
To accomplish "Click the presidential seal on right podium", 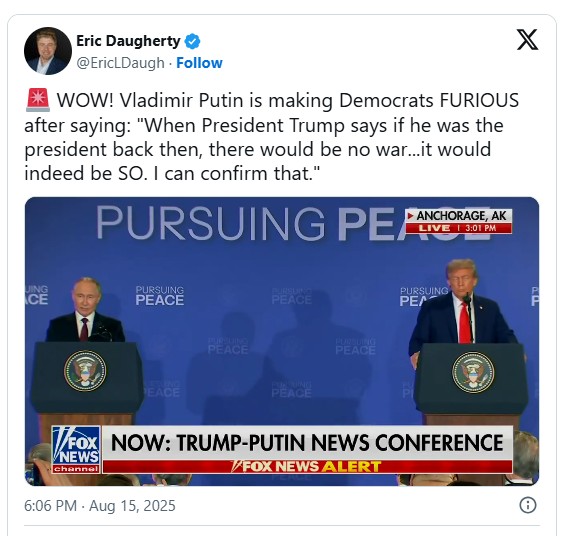I will [x=473, y=372].
